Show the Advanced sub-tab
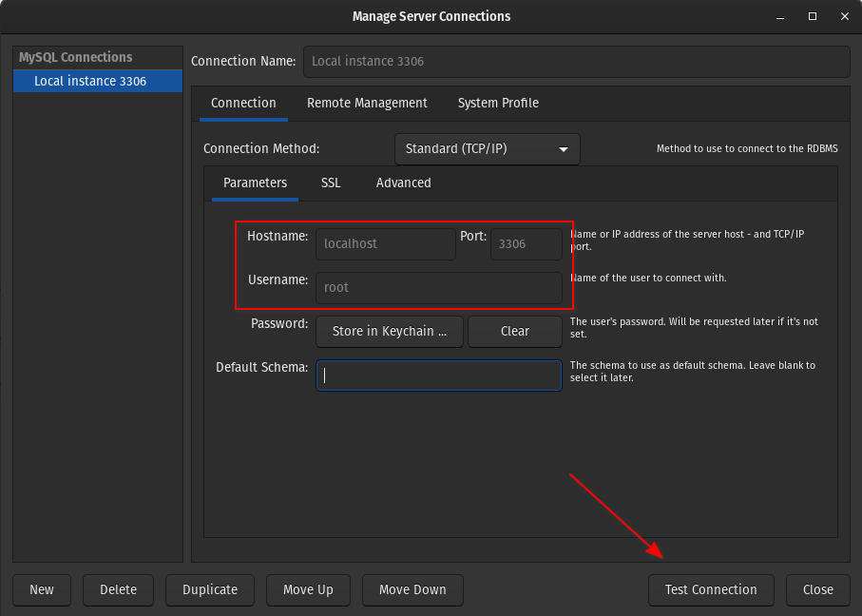This screenshot has width=862, height=616. (403, 183)
